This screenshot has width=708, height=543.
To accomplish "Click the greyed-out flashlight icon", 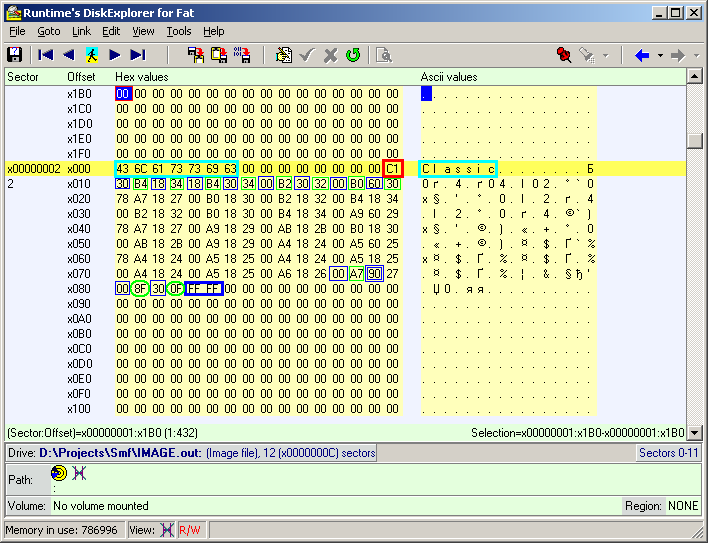I will (587, 55).
